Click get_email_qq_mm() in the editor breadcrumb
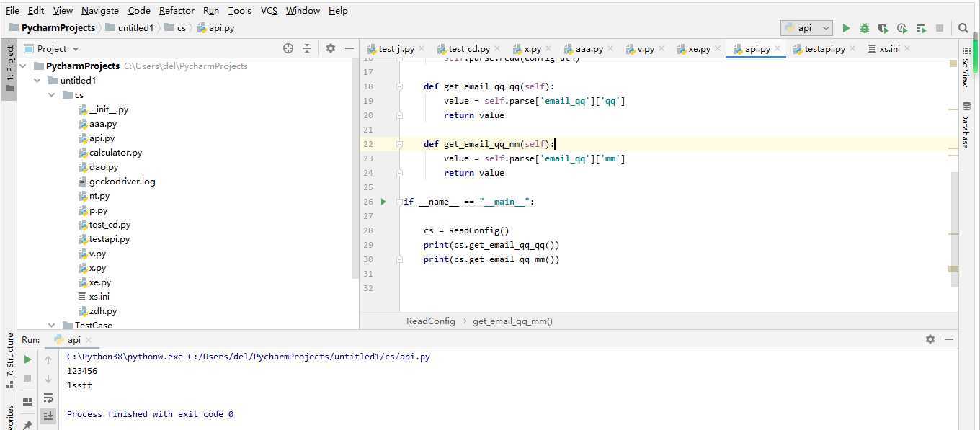 pos(512,321)
